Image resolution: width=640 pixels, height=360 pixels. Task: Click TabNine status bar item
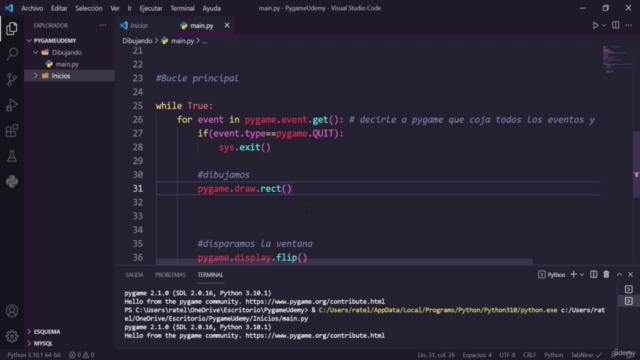point(586,355)
